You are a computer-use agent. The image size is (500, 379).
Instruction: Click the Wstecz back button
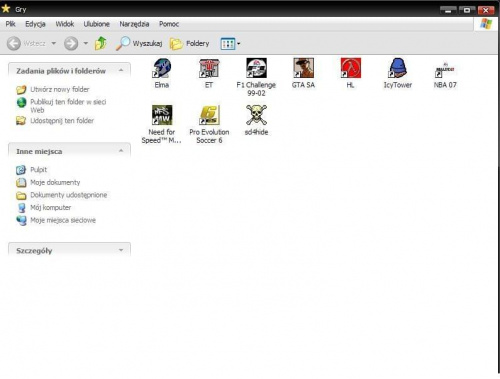pyautogui.click(x=27, y=43)
